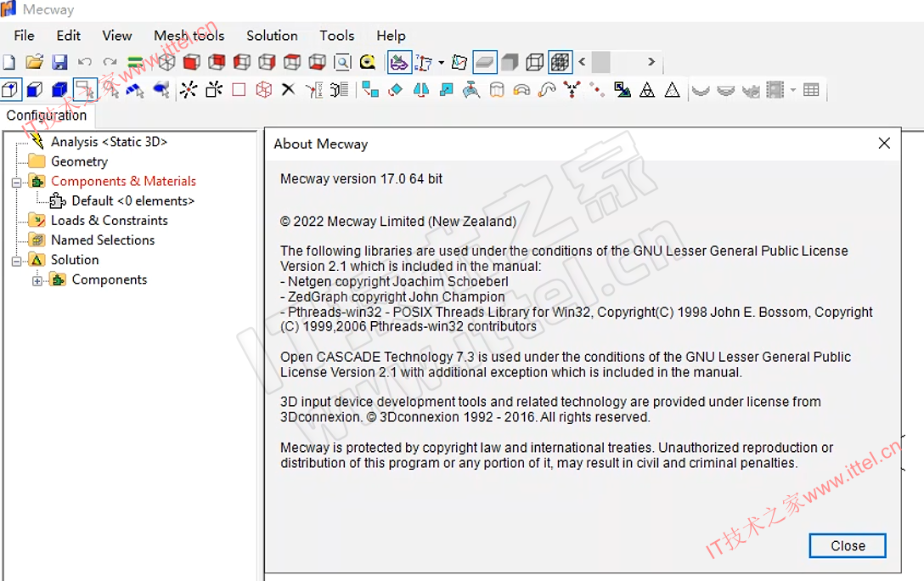This screenshot has height=581, width=924.
Task: Open the Help menu
Action: 391,36
